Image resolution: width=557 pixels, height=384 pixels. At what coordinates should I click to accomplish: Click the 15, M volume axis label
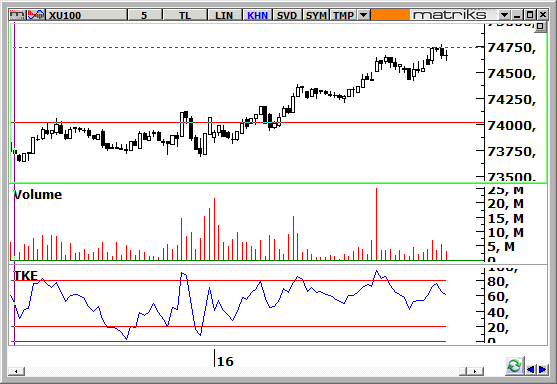tap(506, 218)
